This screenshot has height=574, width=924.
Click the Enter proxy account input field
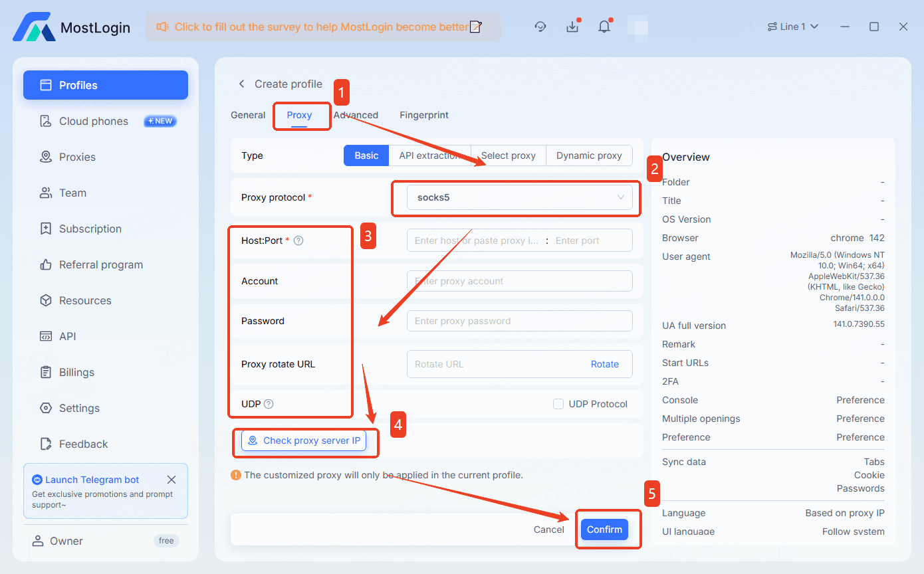(519, 280)
